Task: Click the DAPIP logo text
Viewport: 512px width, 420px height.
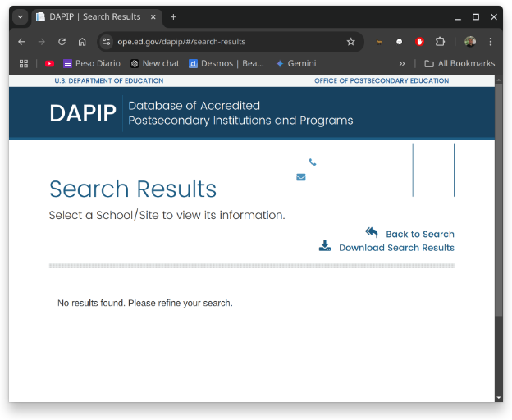Action: pyautogui.click(x=83, y=113)
